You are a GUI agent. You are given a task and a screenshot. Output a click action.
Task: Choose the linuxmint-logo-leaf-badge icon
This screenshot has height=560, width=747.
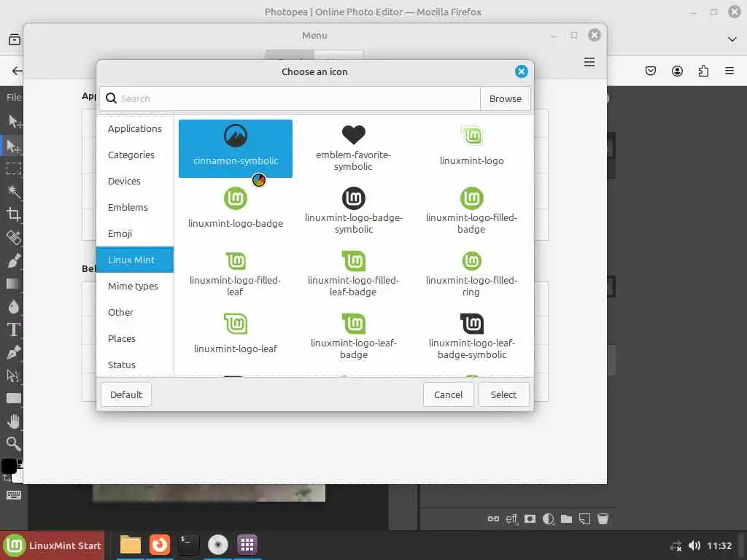353,335
